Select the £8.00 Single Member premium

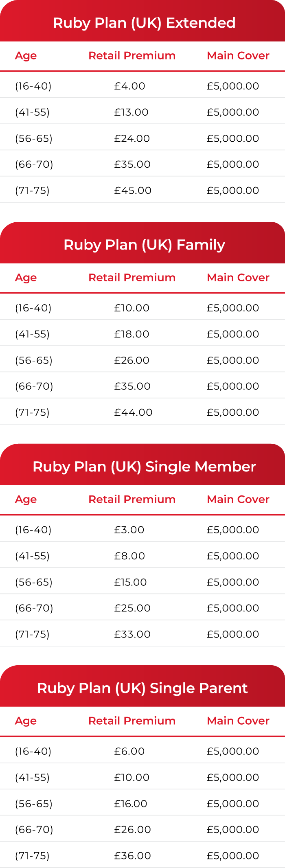pos(129,556)
